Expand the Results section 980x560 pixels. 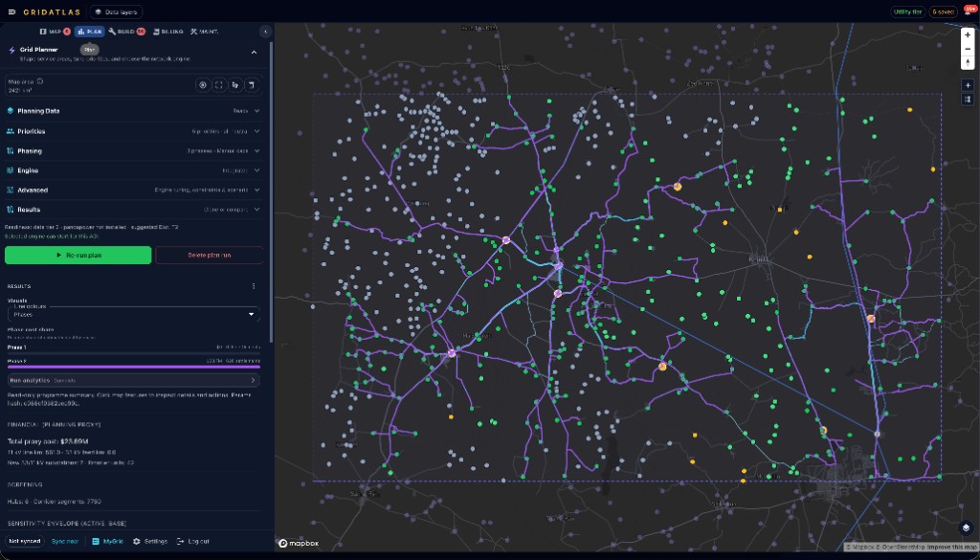click(x=134, y=210)
